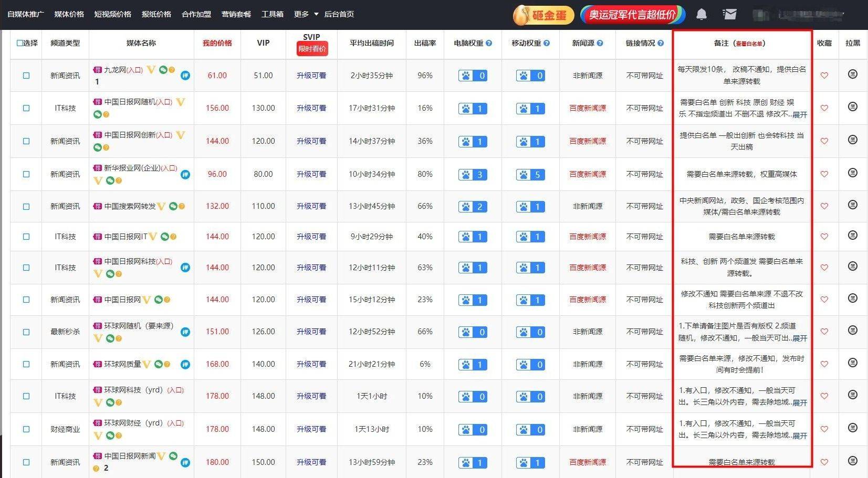Open the 报纸价格 menu item
Viewport: 868px width, 478px height.
pos(156,14)
